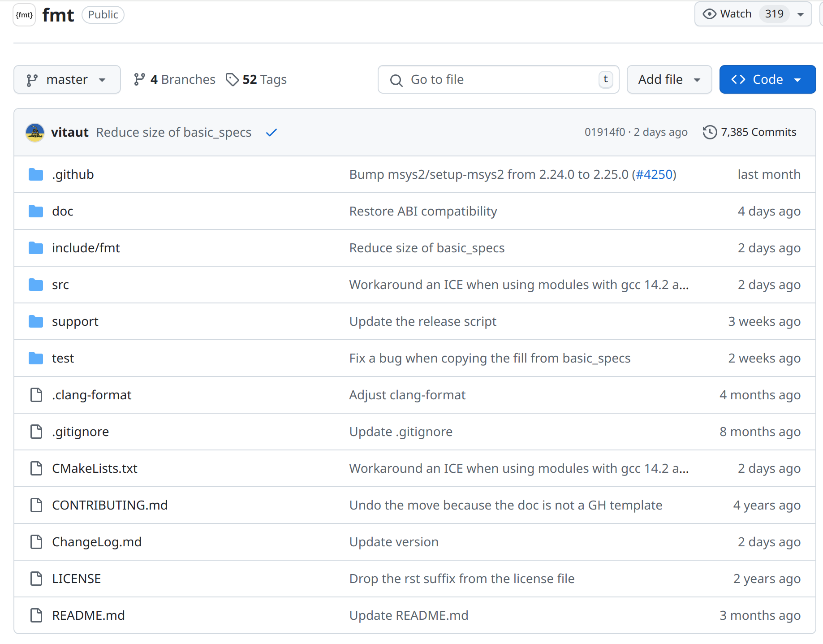This screenshot has height=644, width=823.
Task: Open the include/fmt folder
Action: click(x=86, y=248)
